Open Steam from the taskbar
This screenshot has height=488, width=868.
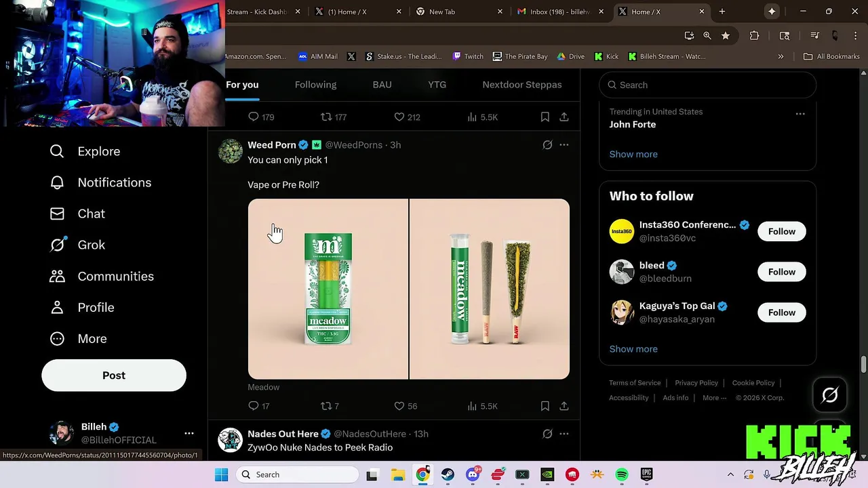click(x=448, y=474)
